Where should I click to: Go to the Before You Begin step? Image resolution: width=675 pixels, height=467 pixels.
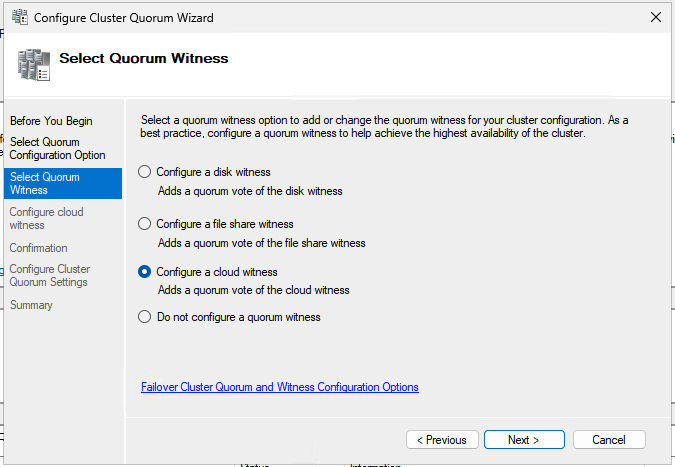(x=51, y=121)
